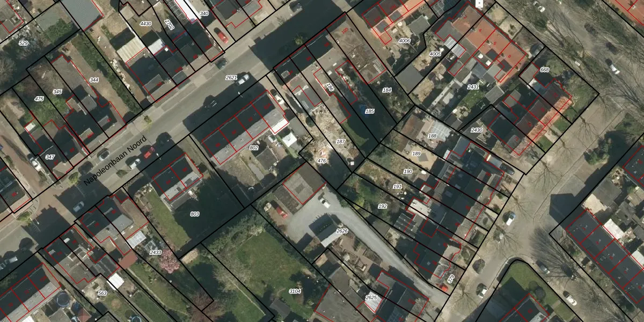Click parcel label 187
Image resolution: width=644 pixels, height=322 pixels.
click(340, 142)
